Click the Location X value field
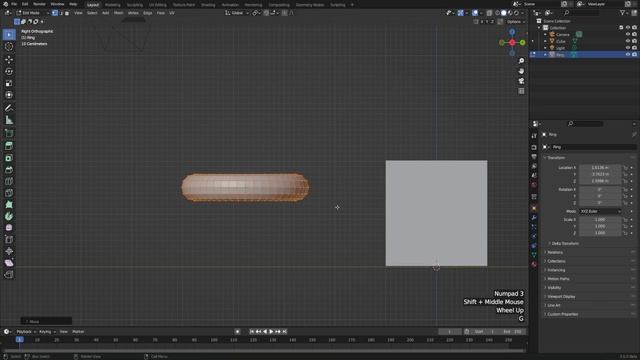This screenshot has width=640, height=360. pyautogui.click(x=600, y=168)
